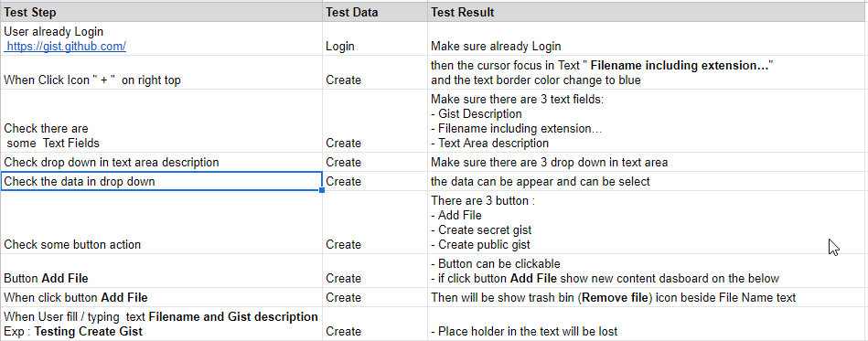Click cell 'Make sure there are 3 drop down'
The image size is (868, 341).
[648, 162]
